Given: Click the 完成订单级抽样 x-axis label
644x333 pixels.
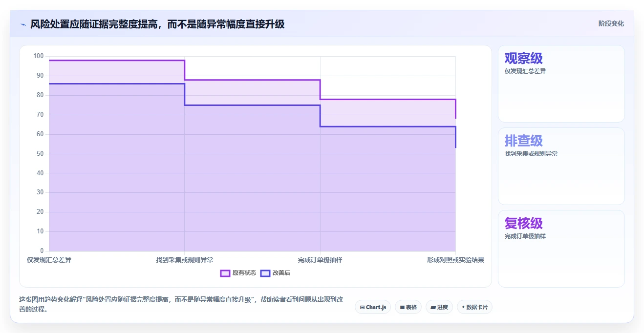Looking at the screenshot, I should coord(320,260).
